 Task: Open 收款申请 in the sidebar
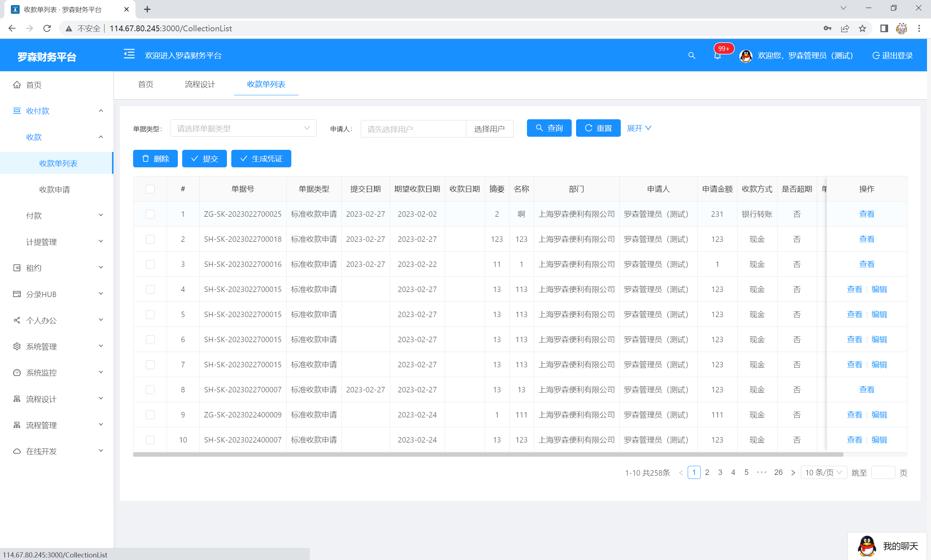[55, 189]
